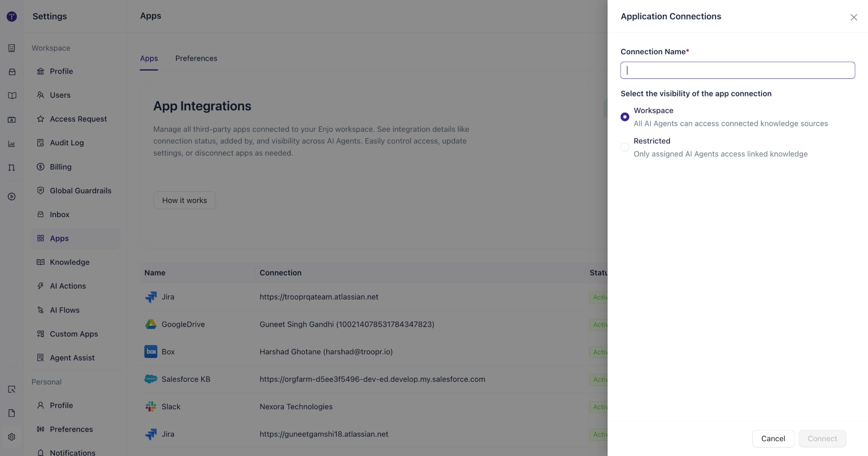Click the trooprqateam.atlassian.net connection text
The image size is (868, 456).
[319, 297]
